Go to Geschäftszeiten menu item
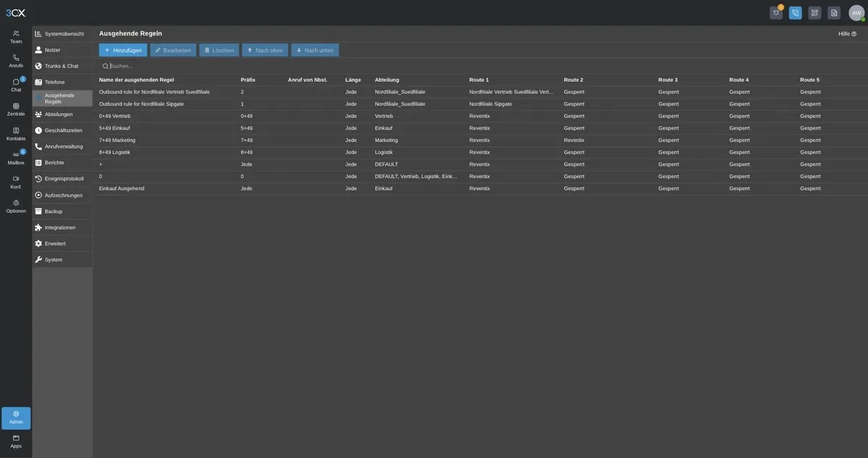Screen dimensions: 868x458 (62, 130)
